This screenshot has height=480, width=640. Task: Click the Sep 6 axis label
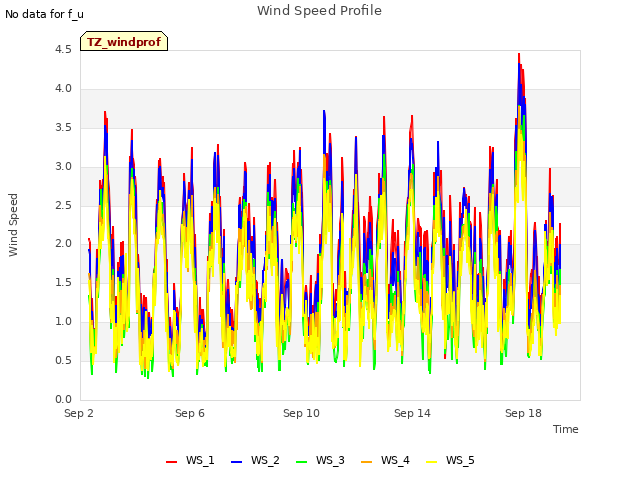pos(190,413)
